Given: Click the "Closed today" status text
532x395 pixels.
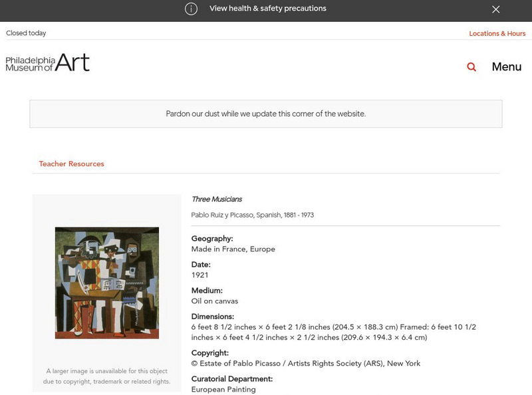Looking at the screenshot, I should coord(26,33).
